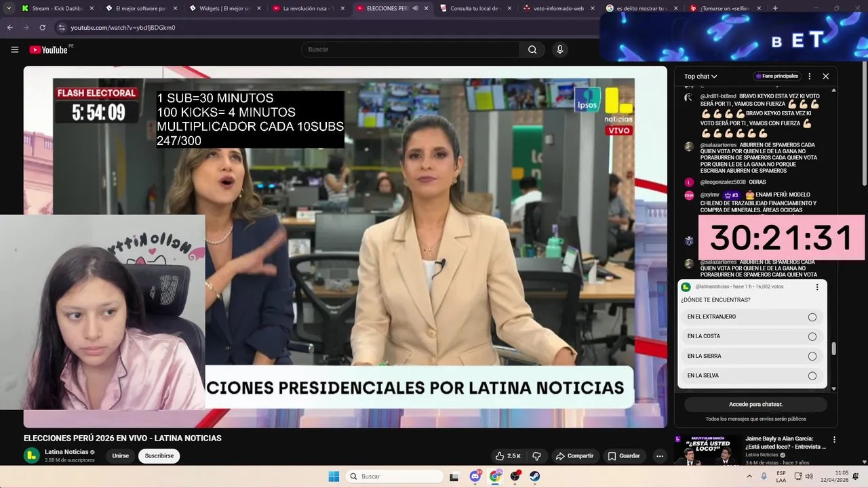Open OBS Studio from the taskbar
This screenshot has width=868, height=488.
point(515,476)
